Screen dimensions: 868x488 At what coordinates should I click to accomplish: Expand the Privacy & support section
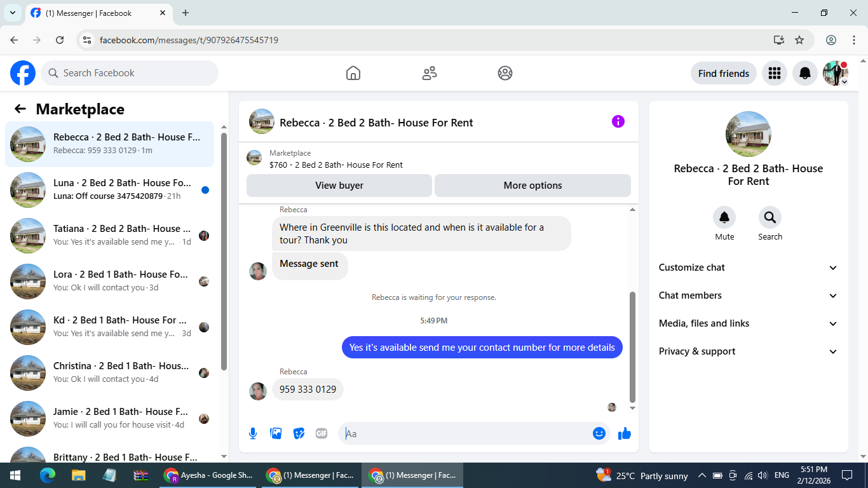coord(749,351)
